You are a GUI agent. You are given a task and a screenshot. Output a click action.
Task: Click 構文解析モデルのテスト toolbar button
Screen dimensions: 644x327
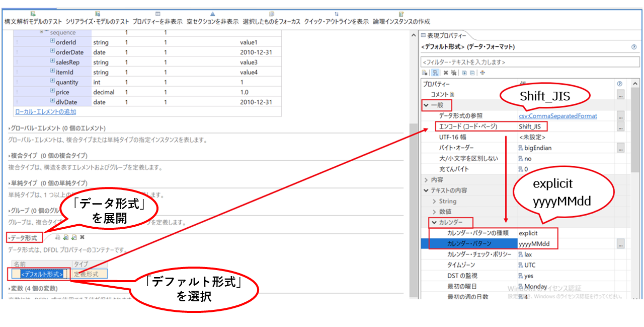[x=33, y=22]
